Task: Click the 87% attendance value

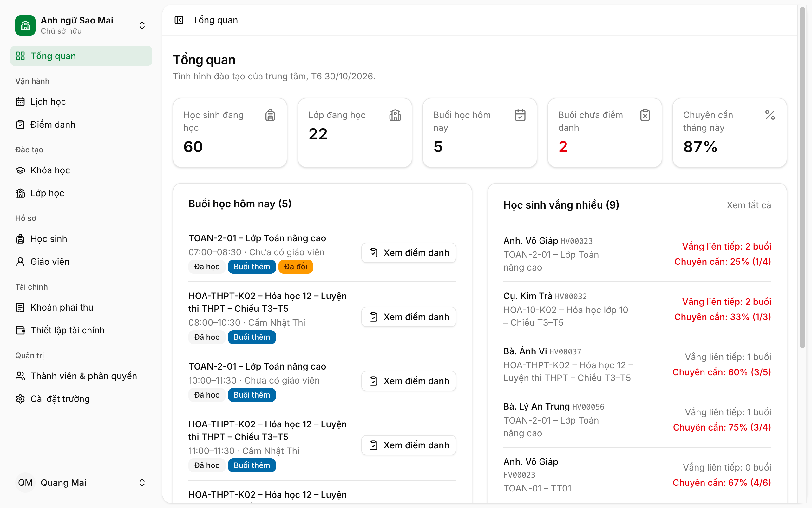Action: pyautogui.click(x=700, y=147)
